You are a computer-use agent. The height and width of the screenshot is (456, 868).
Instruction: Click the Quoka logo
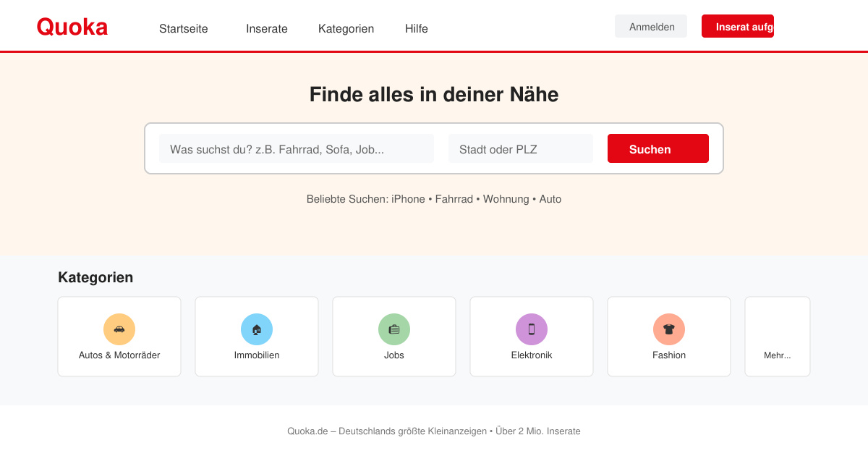[72, 27]
